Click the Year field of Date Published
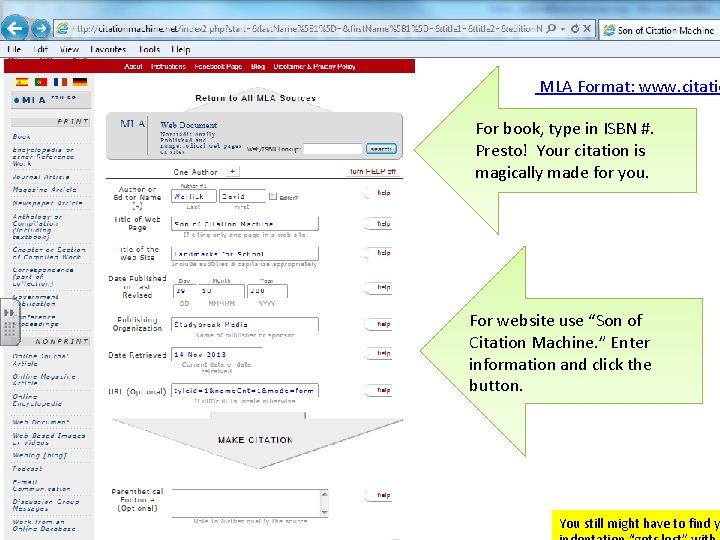Image resolution: width=720 pixels, height=540 pixels. click(267, 291)
